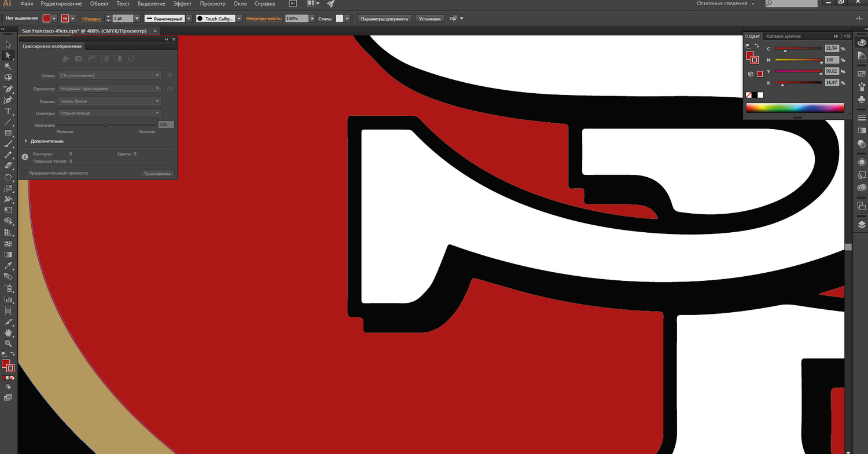Viewport: 868px width, 454px height.
Task: Toggle the eye icon next to Просмотр
Action: coord(170,89)
